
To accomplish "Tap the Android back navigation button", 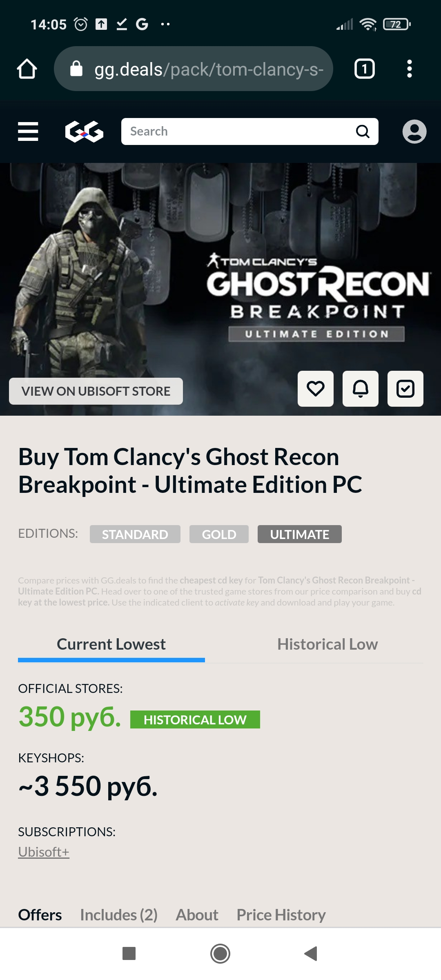I will pyautogui.click(x=311, y=953).
